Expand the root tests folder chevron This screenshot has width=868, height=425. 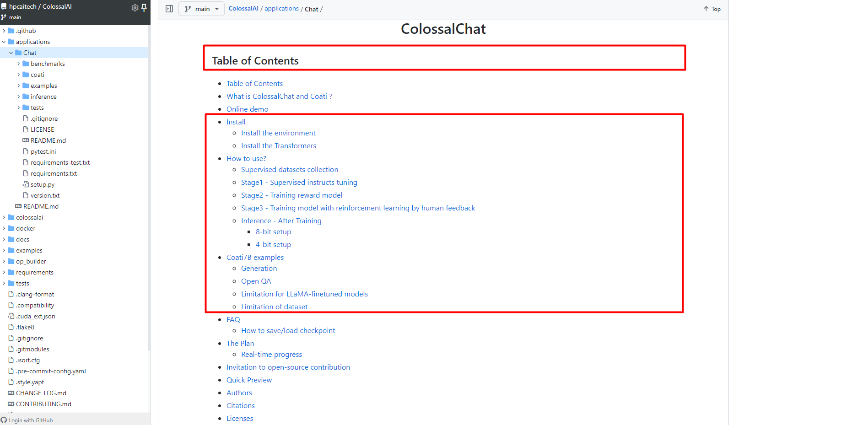(4, 283)
